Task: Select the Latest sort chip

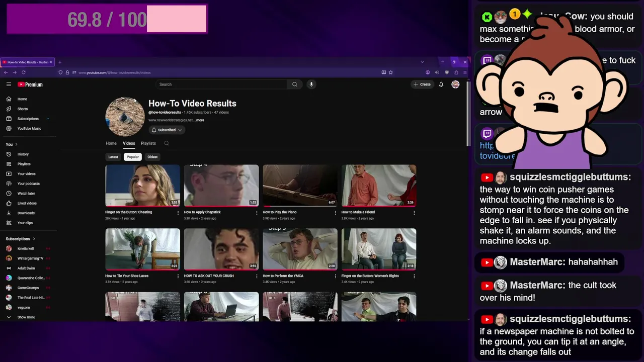Action: 113,157
